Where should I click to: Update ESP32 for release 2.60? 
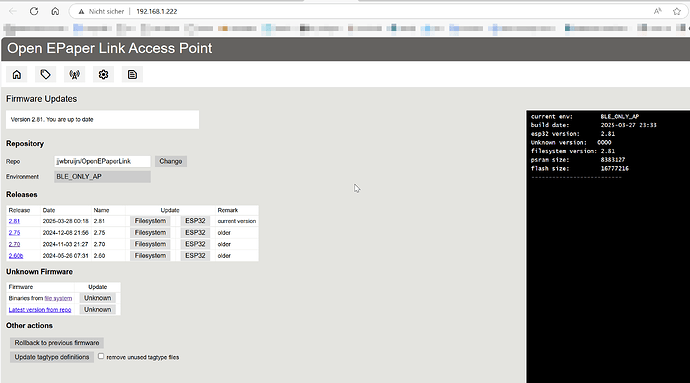tap(195, 255)
